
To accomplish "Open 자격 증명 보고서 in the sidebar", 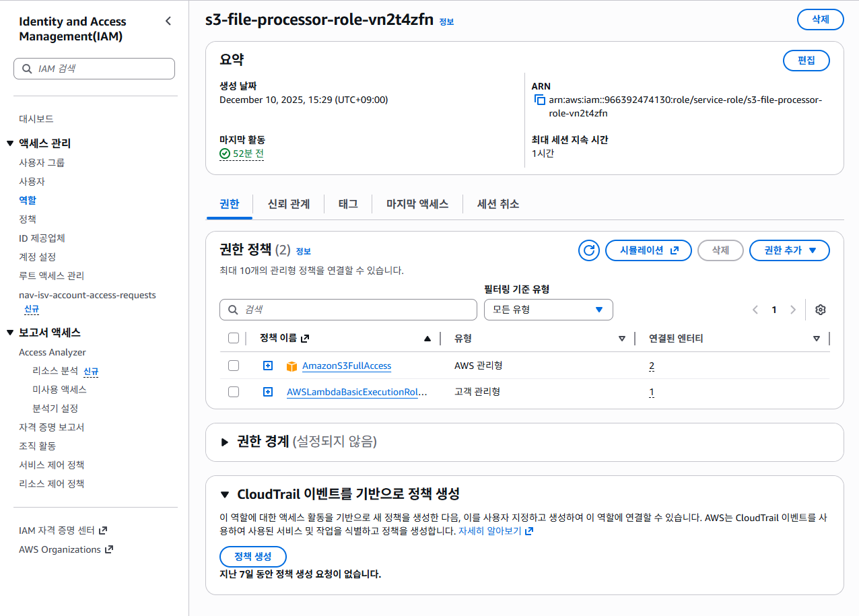I will (x=51, y=427).
